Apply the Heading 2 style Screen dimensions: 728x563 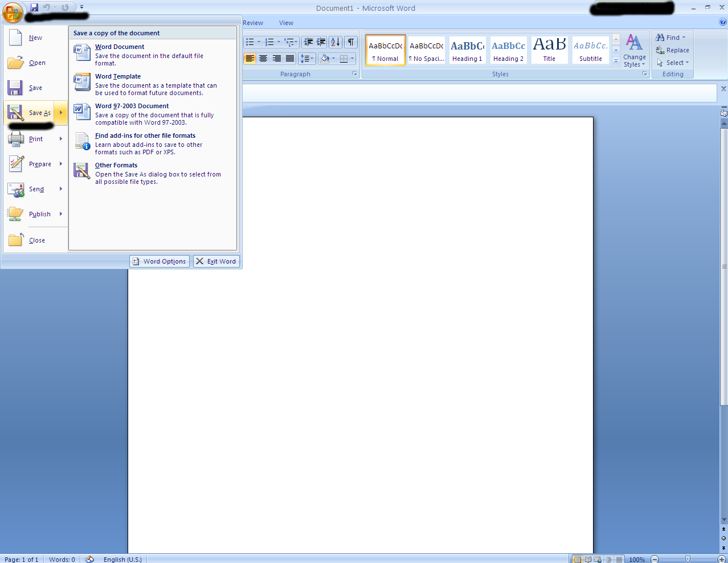coord(509,50)
